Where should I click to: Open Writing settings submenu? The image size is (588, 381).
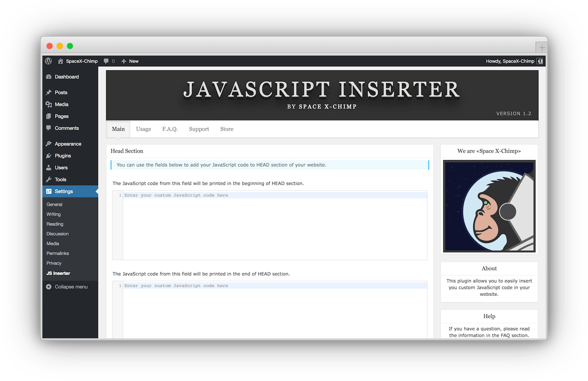point(53,214)
